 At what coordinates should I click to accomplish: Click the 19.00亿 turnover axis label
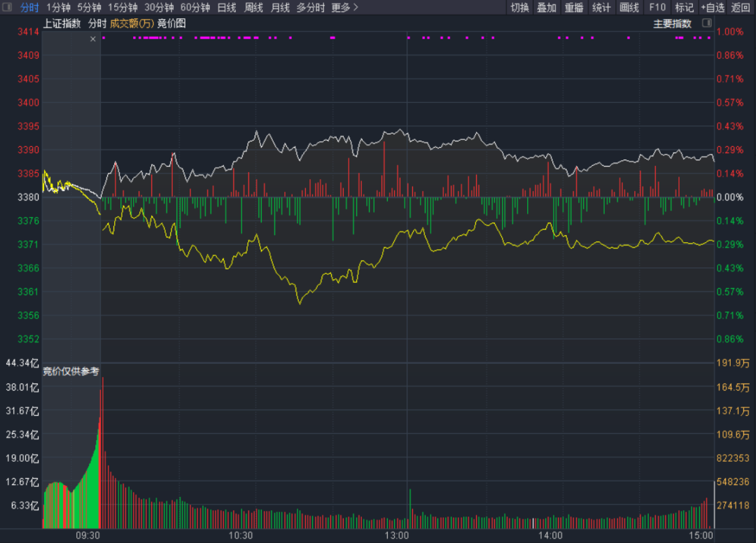click(x=22, y=458)
